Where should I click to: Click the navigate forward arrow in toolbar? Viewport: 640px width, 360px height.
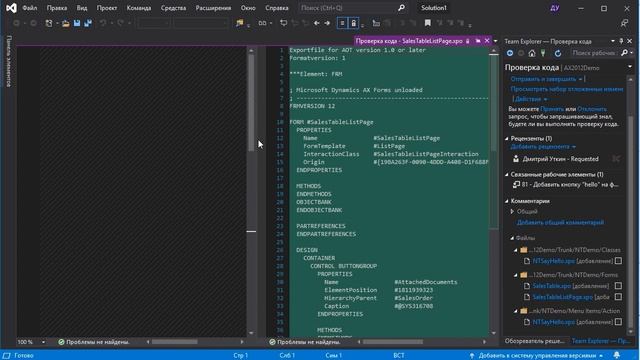click(327, 23)
